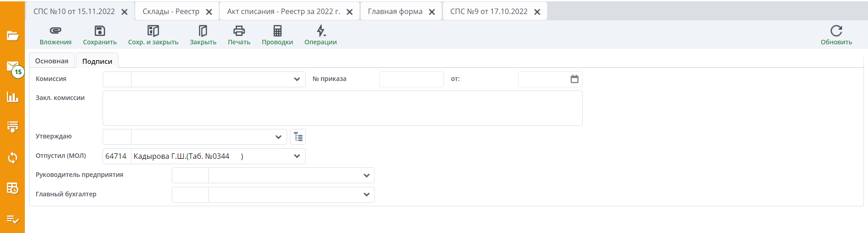Open Проводки calculator icon
Screen dimensions: 868x233
277,31
